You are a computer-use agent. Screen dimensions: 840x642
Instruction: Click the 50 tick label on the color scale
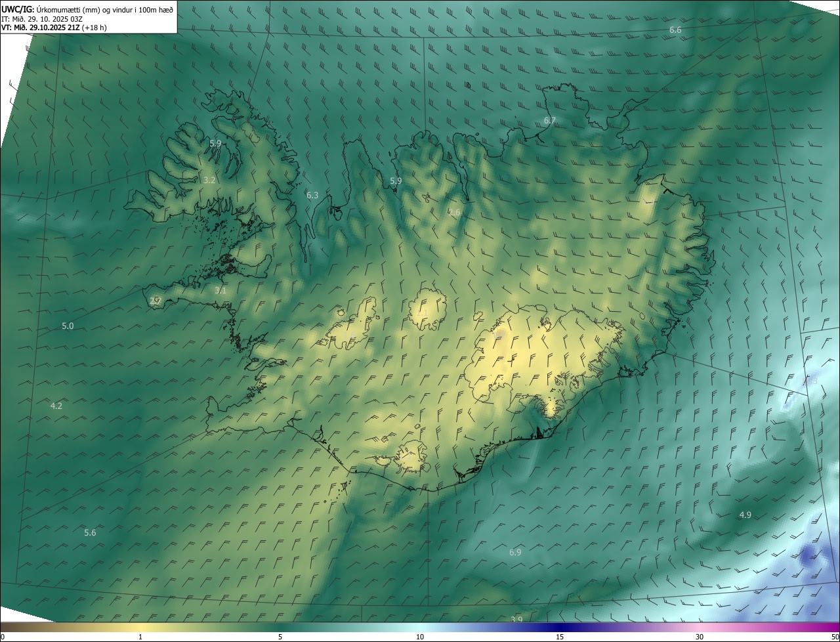(835, 637)
